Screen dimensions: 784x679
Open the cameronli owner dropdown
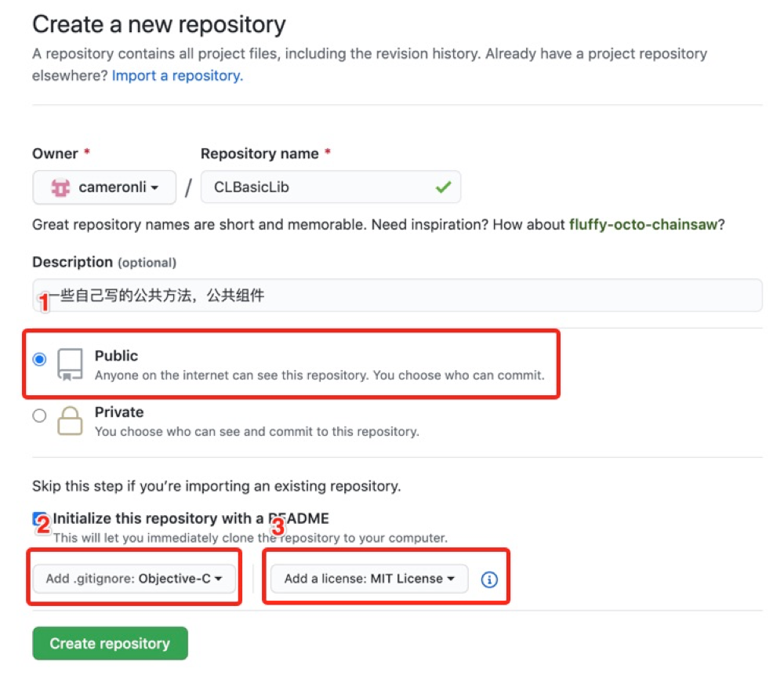[x=104, y=187]
